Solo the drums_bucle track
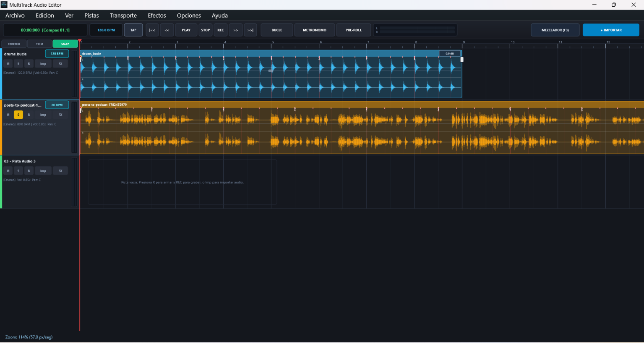The height and width of the screenshot is (343, 644). pos(18,64)
